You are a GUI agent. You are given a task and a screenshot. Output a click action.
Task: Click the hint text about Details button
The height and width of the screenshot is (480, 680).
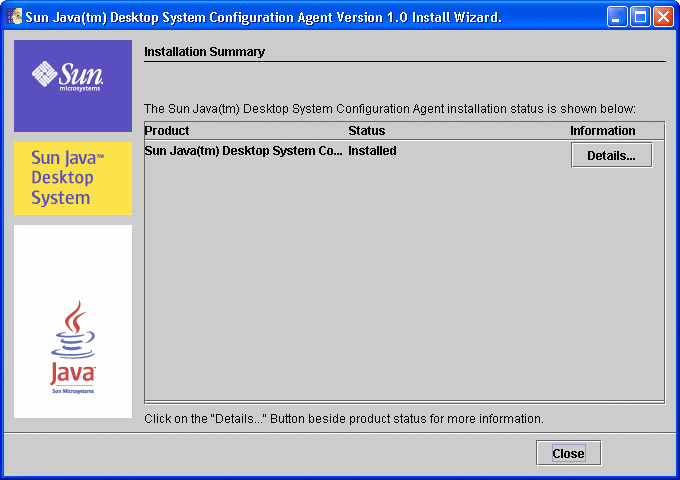[343, 419]
